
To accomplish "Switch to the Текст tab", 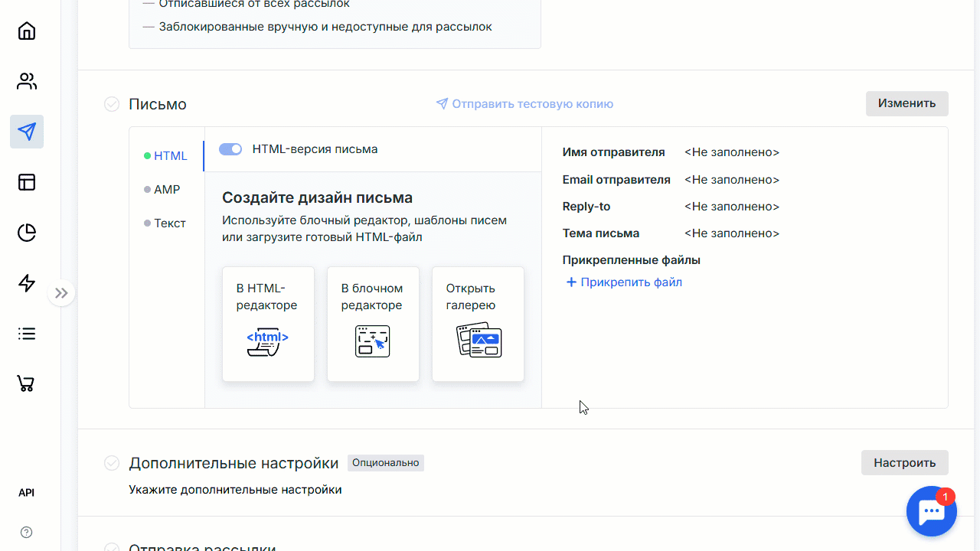I will [x=171, y=223].
